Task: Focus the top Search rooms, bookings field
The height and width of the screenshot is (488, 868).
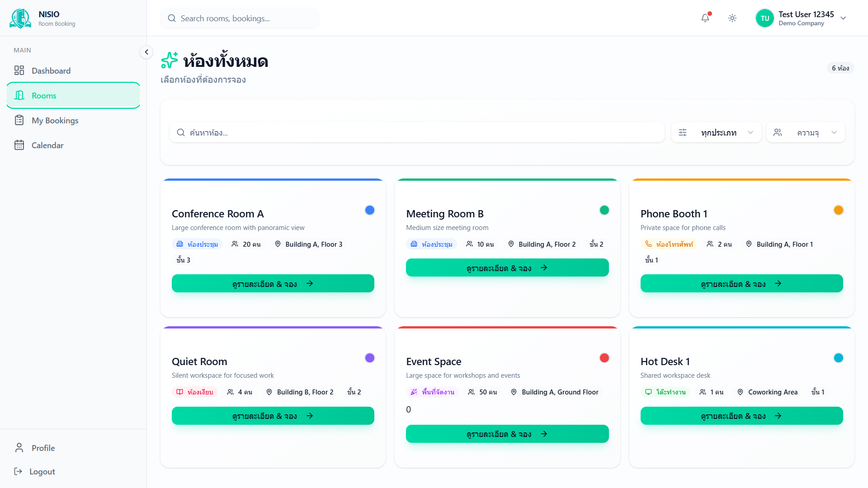Action: (x=240, y=18)
